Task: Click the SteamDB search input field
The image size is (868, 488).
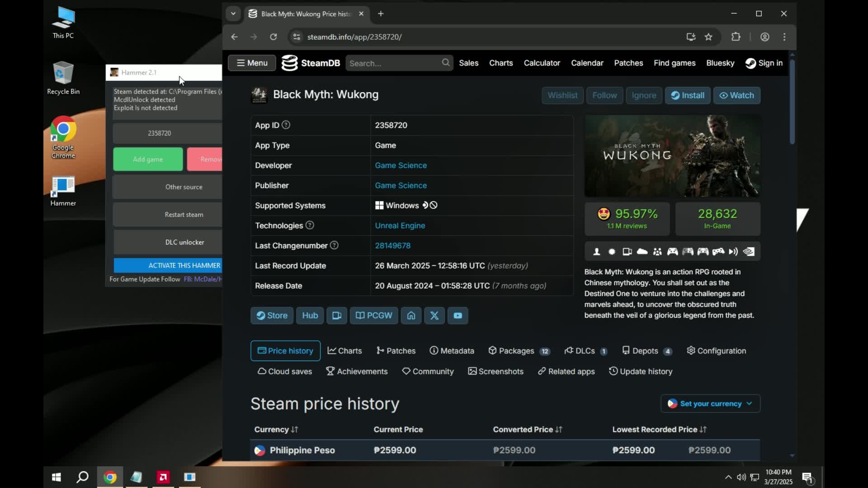Action: point(393,63)
